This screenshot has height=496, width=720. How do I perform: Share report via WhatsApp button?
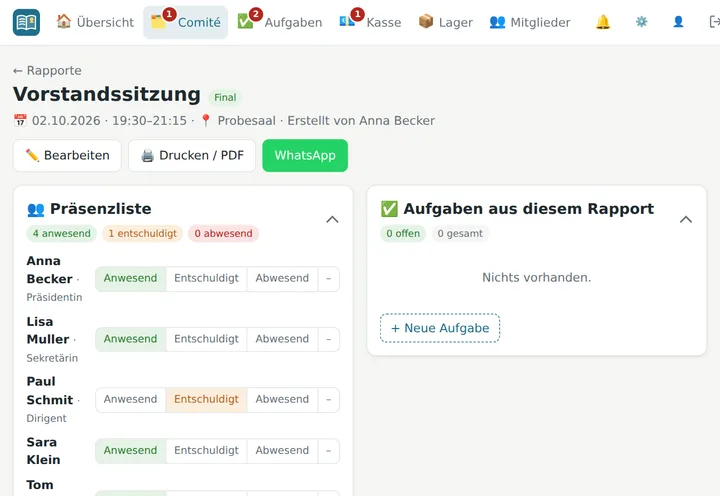[x=305, y=156]
